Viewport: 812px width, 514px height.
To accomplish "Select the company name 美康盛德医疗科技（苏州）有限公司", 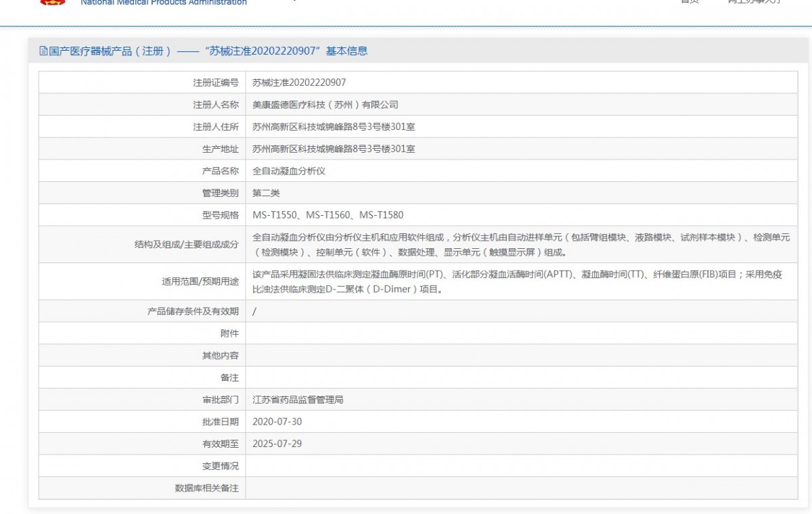I will [325, 105].
